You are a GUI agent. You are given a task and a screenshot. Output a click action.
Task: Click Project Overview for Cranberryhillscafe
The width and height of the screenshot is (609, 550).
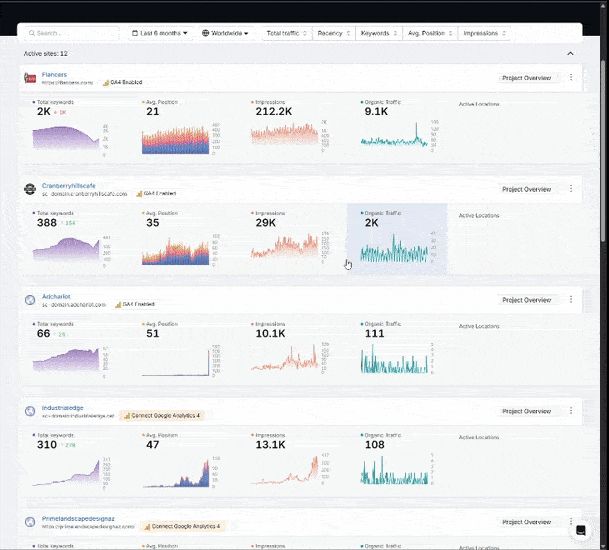[x=527, y=189]
